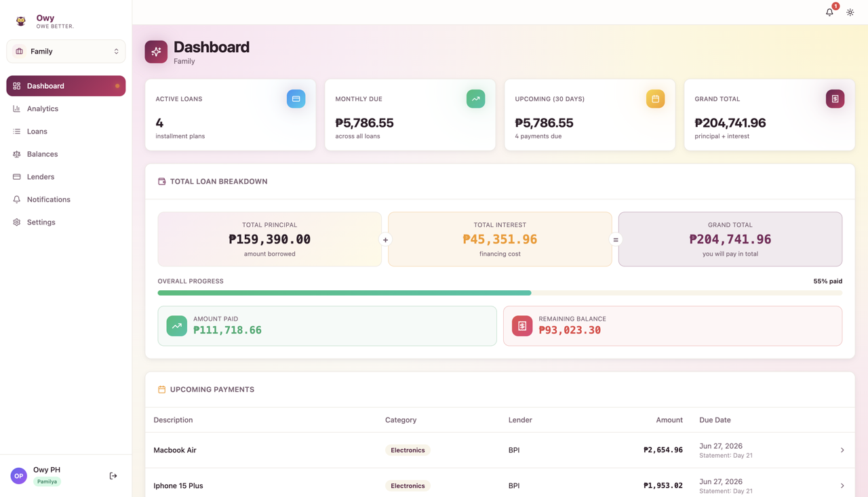
Task: Open Settings in sidebar
Action: (66, 222)
